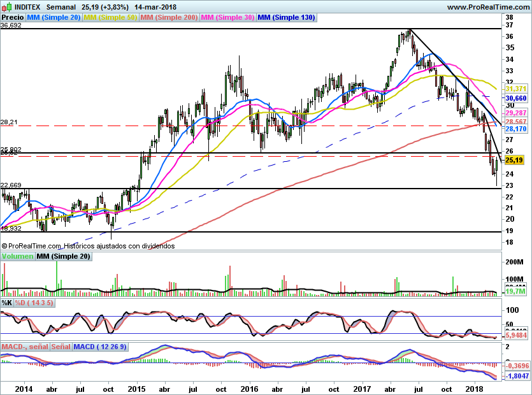The height and width of the screenshot is (395, 532).
Task: Click the -1,8047 MACD value tag
Action: tap(517, 376)
